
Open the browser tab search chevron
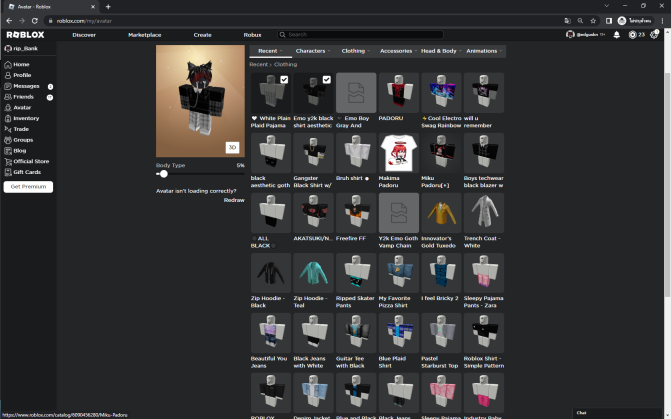click(606, 6)
